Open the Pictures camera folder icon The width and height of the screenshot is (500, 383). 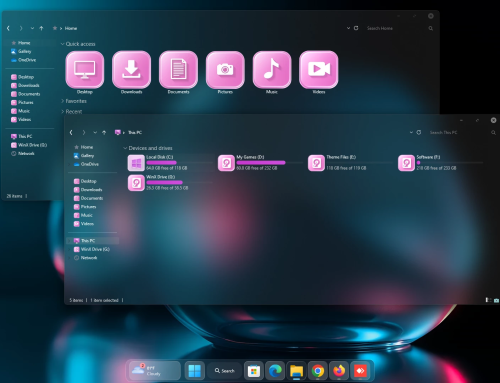[225, 69]
